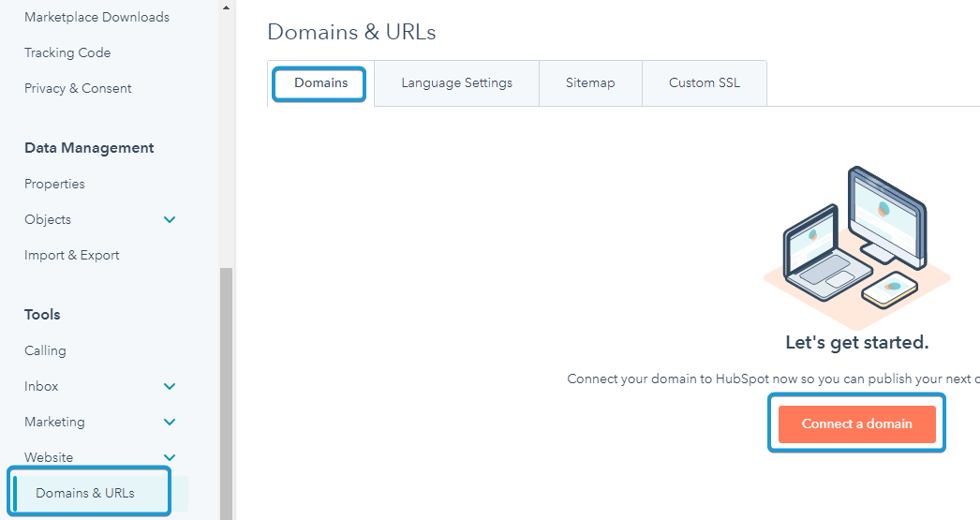The width and height of the screenshot is (980, 520).
Task: Click the Connect a domain button
Action: click(857, 424)
